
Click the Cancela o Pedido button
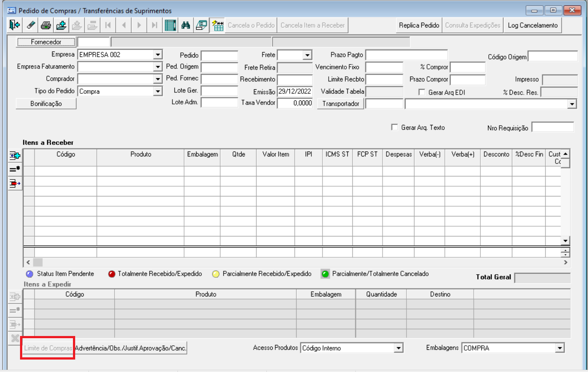point(251,25)
